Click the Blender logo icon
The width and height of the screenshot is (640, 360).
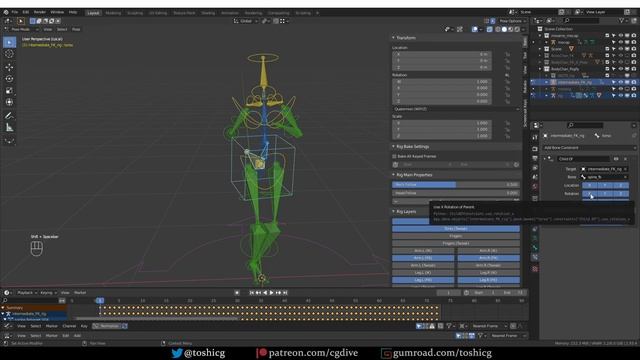[x=6, y=12]
